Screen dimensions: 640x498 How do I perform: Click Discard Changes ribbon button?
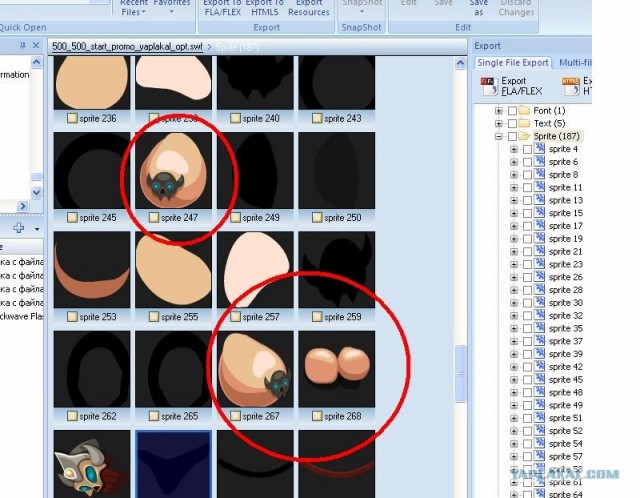click(516, 7)
